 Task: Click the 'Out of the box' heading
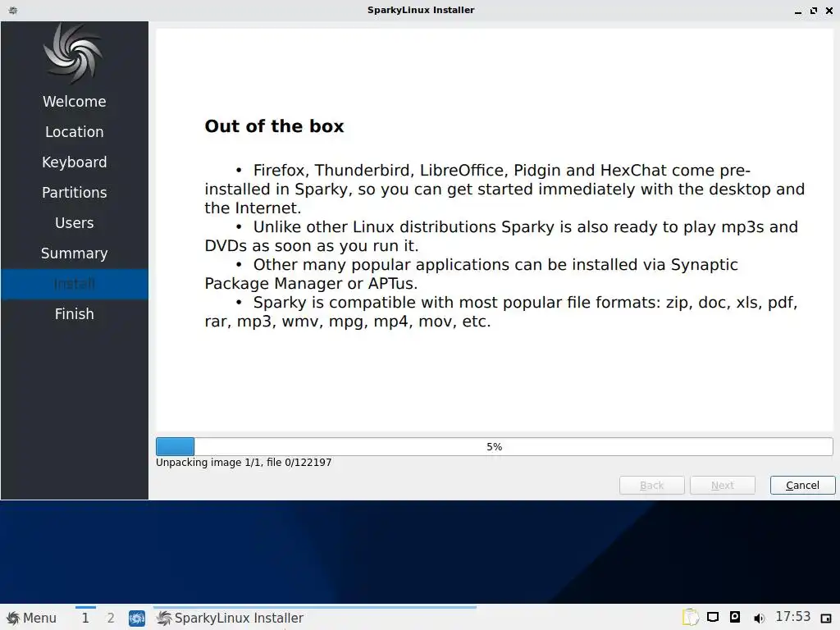[274, 126]
